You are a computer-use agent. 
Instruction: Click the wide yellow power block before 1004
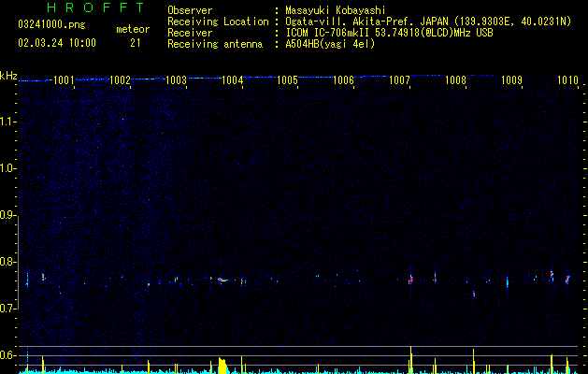click(x=222, y=366)
